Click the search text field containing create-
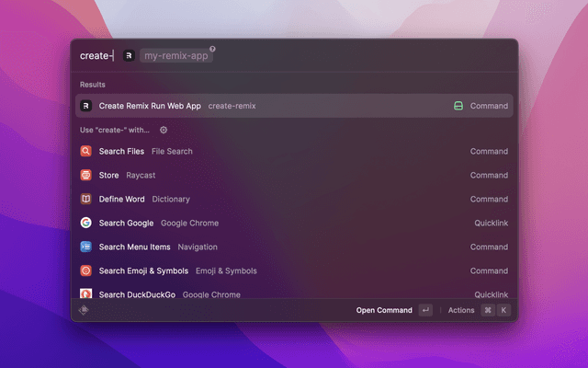588x368 pixels. (96, 55)
